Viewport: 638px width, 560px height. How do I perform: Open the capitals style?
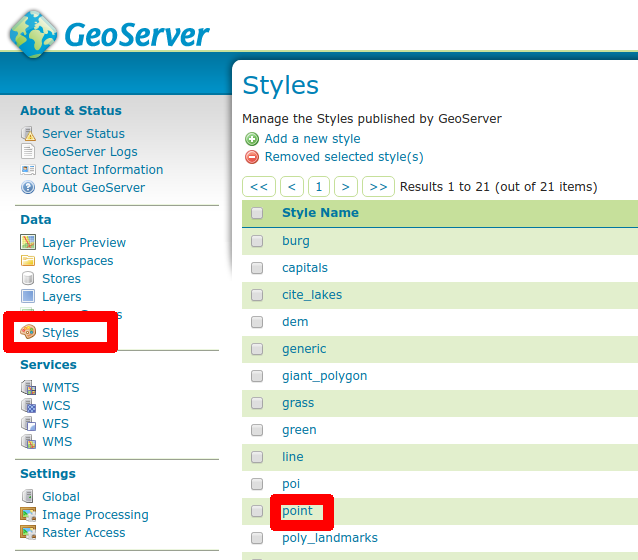point(305,268)
